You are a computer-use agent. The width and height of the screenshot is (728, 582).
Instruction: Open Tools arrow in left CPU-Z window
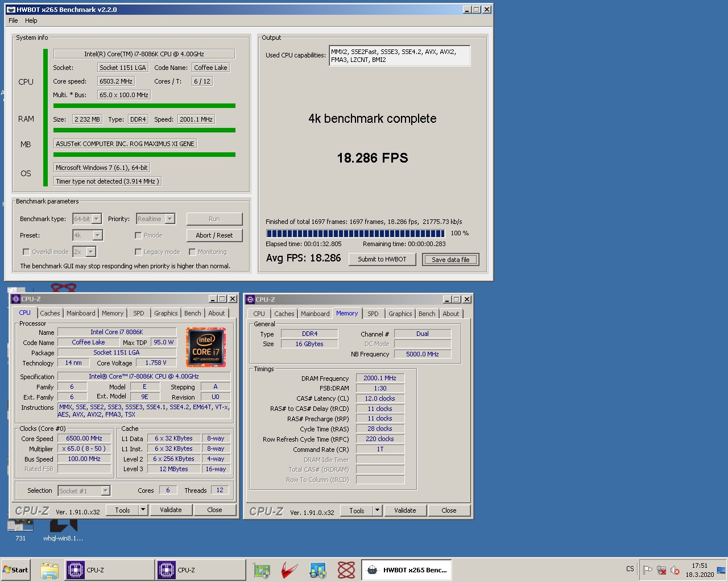(x=143, y=510)
